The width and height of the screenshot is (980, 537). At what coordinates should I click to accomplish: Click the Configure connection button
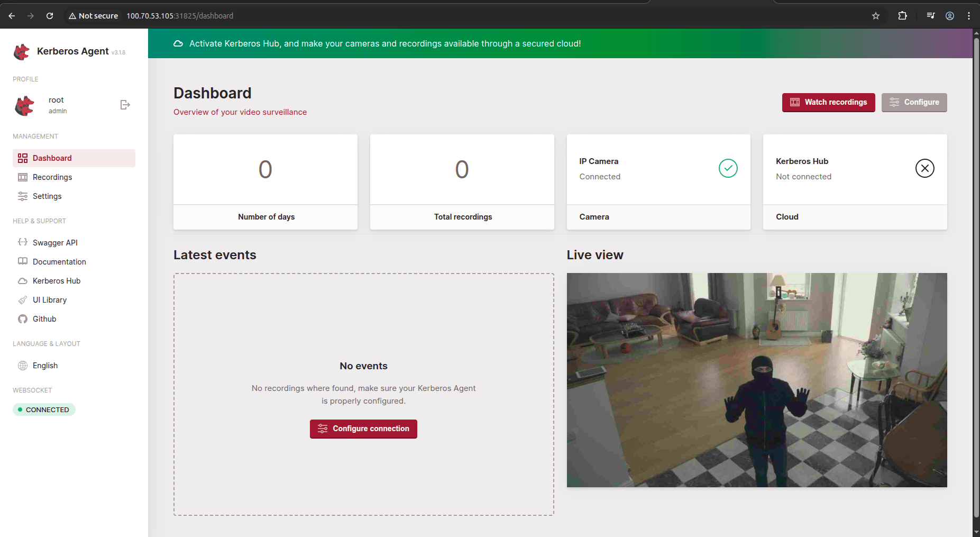tap(363, 429)
